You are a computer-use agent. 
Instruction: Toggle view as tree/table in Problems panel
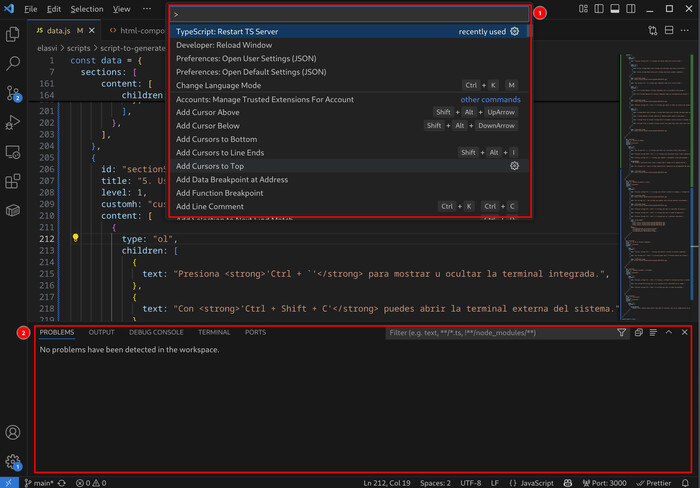coord(653,332)
